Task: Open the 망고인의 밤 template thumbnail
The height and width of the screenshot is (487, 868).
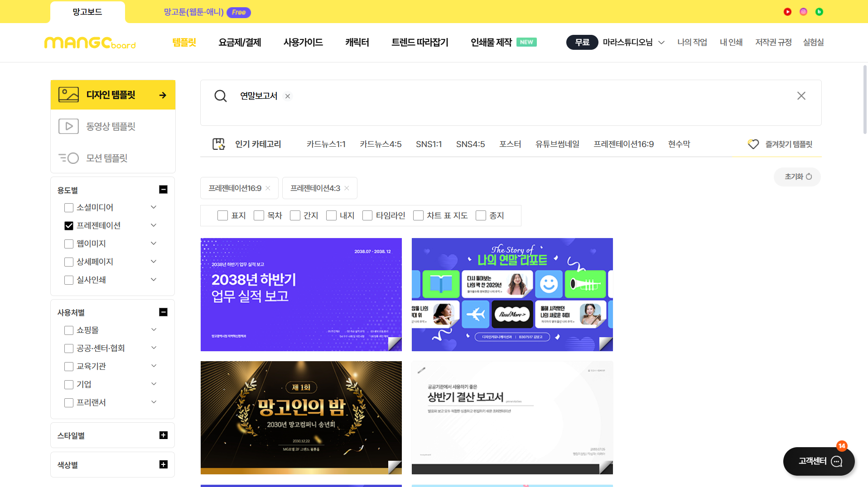Action: [301, 417]
